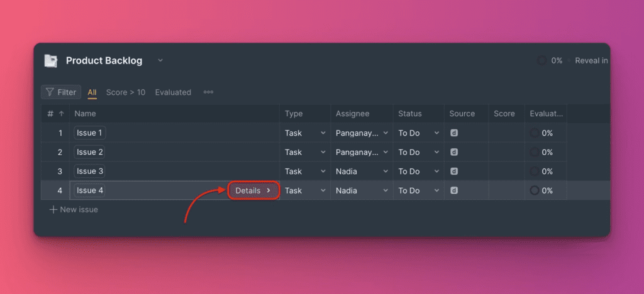The width and height of the screenshot is (644, 294).
Task: Select the All view tab
Action: coord(92,92)
